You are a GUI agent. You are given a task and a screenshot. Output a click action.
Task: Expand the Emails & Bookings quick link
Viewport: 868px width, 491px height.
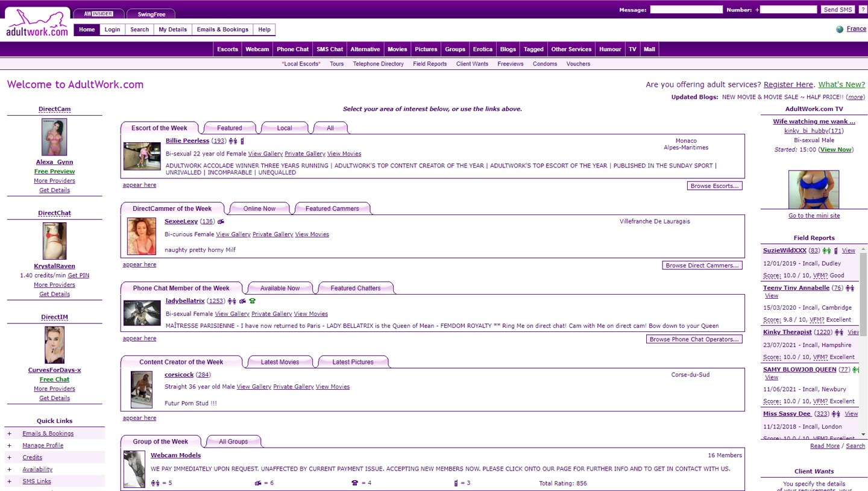pos(9,434)
